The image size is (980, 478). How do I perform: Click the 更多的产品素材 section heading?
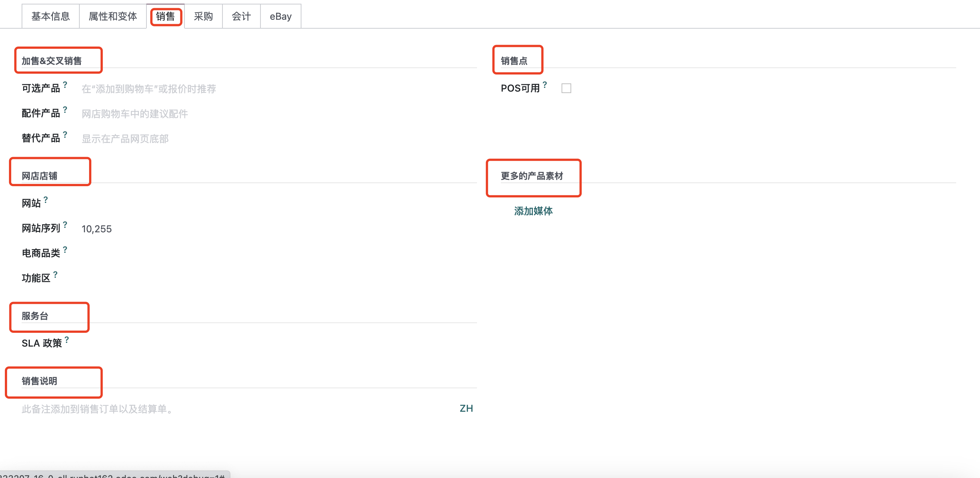pos(532,176)
